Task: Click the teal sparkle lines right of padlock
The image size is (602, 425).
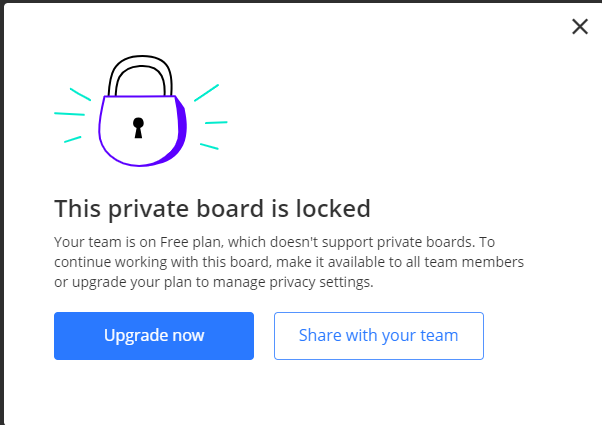Action: pyautogui.click(x=210, y=117)
